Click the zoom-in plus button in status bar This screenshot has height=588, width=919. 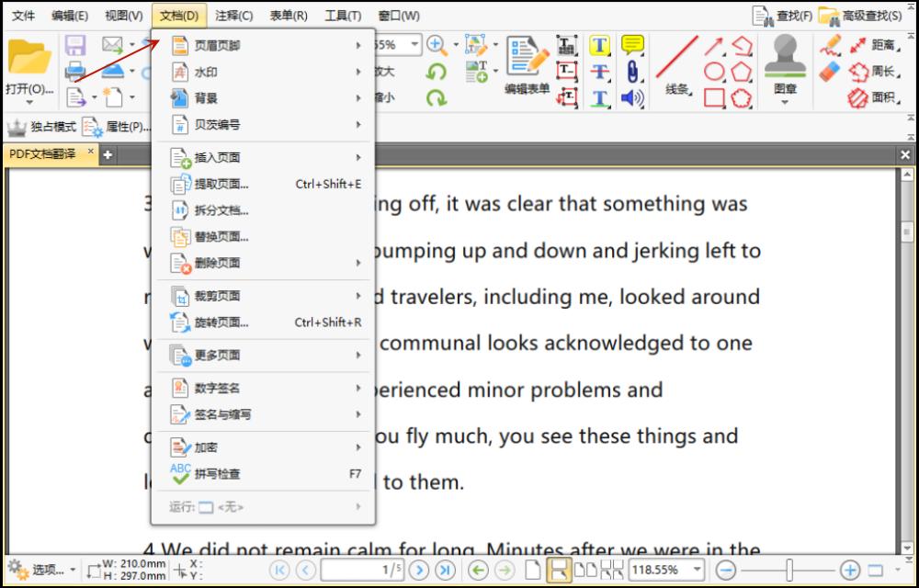pyautogui.click(x=850, y=570)
